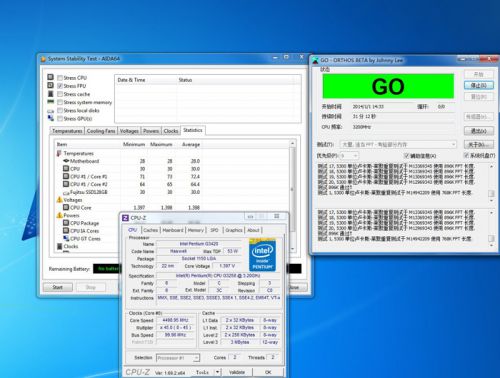Screen dimensions: 500x378
Task: Select the Motherboard row icon
Action: (66, 161)
